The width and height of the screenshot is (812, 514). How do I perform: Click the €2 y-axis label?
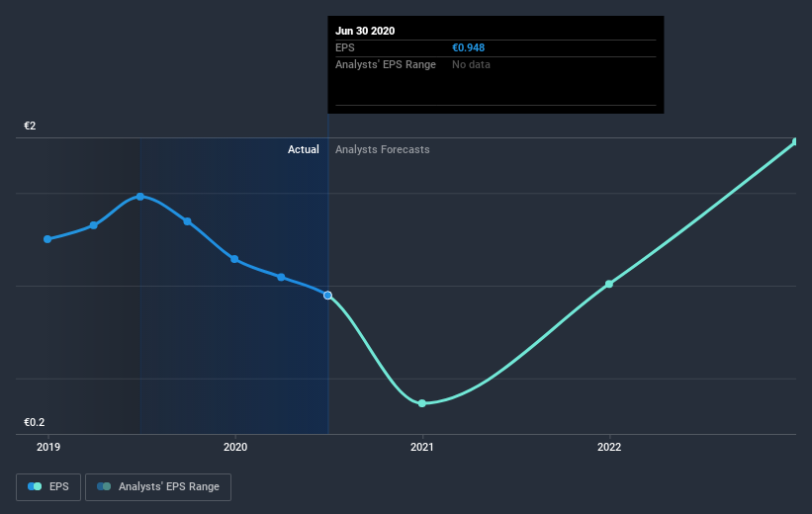[30, 126]
